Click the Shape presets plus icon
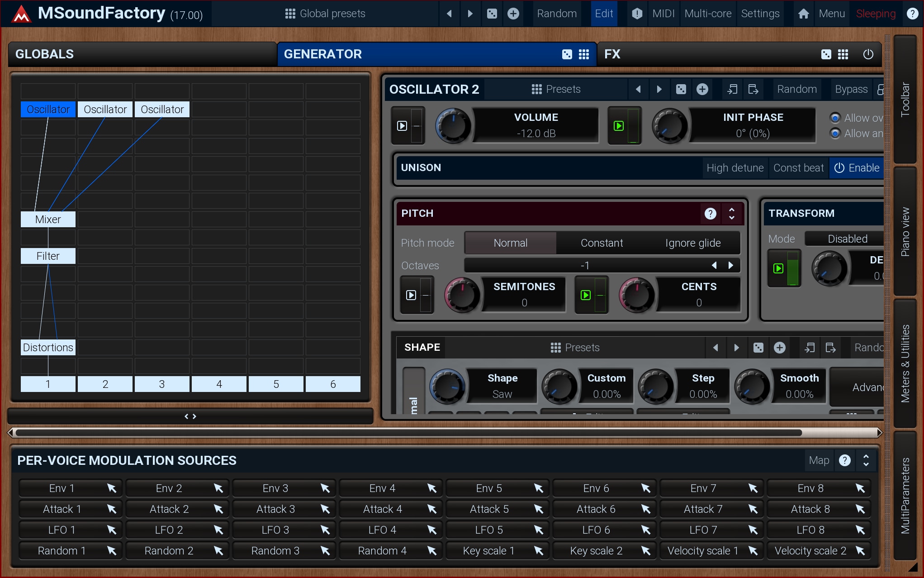This screenshot has height=578, width=924. click(x=780, y=348)
